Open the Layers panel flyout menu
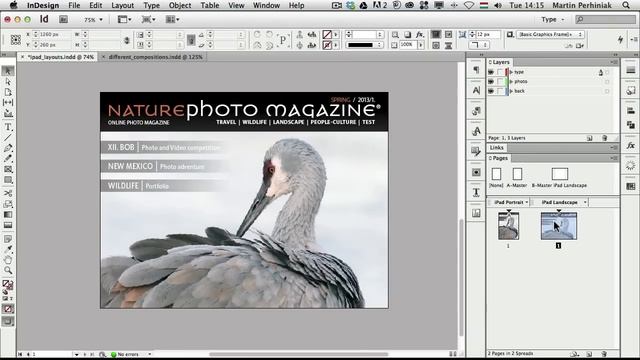Image resolution: width=640 pixels, height=360 pixels. tap(614, 62)
